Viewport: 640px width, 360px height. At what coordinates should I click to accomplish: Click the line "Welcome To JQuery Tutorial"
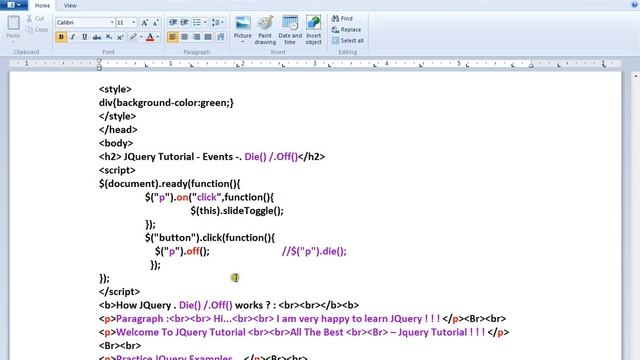[x=304, y=332]
